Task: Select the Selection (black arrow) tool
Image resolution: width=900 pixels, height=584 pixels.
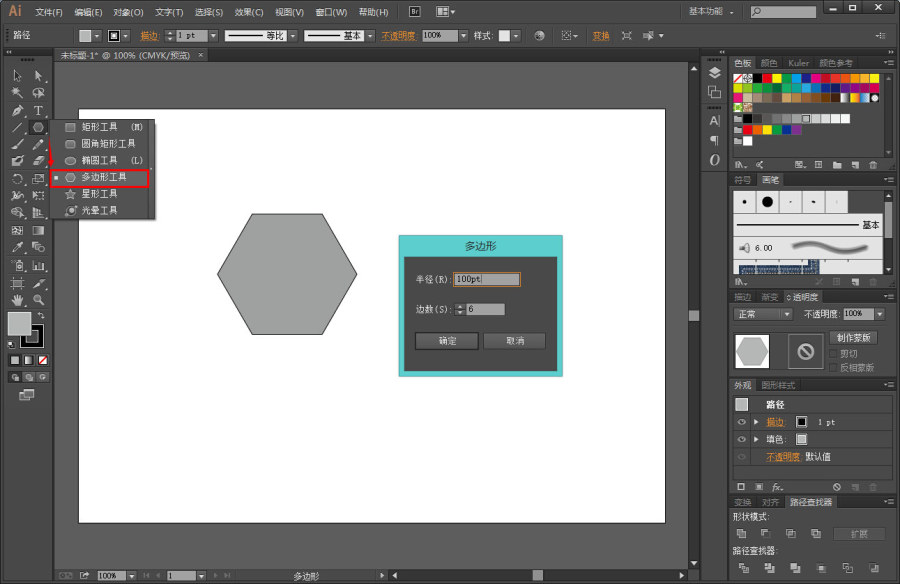Action: point(17,76)
